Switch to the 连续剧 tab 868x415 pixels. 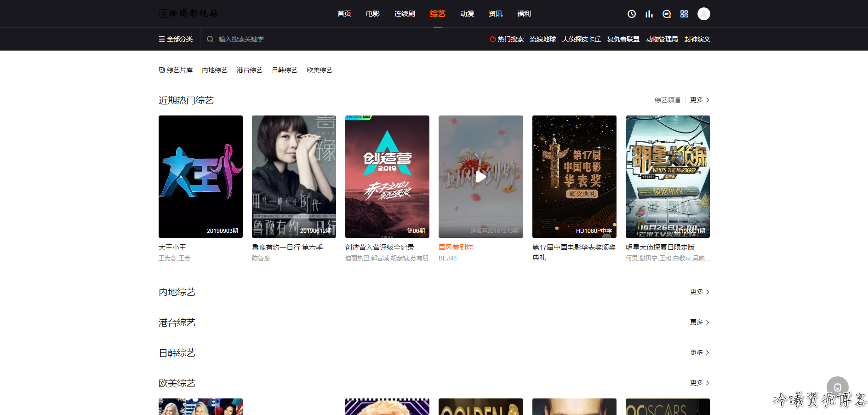pos(405,14)
